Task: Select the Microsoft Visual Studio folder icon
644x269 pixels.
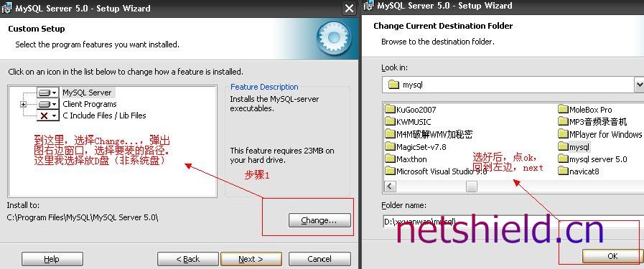Action: tap(390, 171)
